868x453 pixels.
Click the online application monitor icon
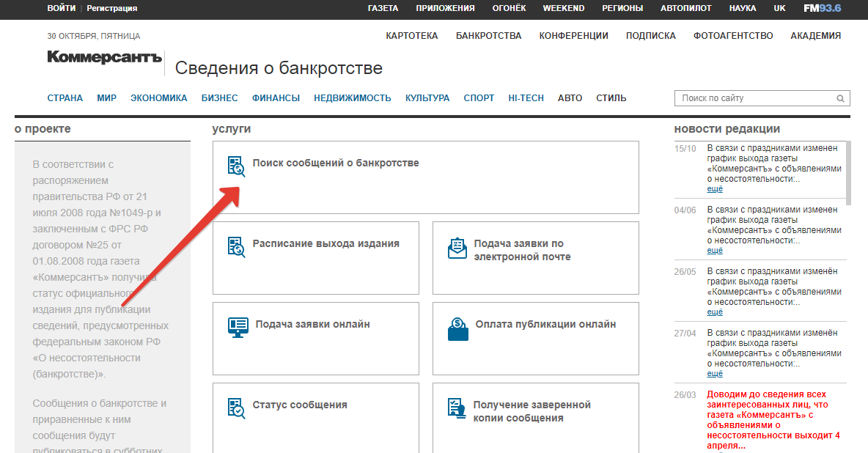tap(238, 327)
